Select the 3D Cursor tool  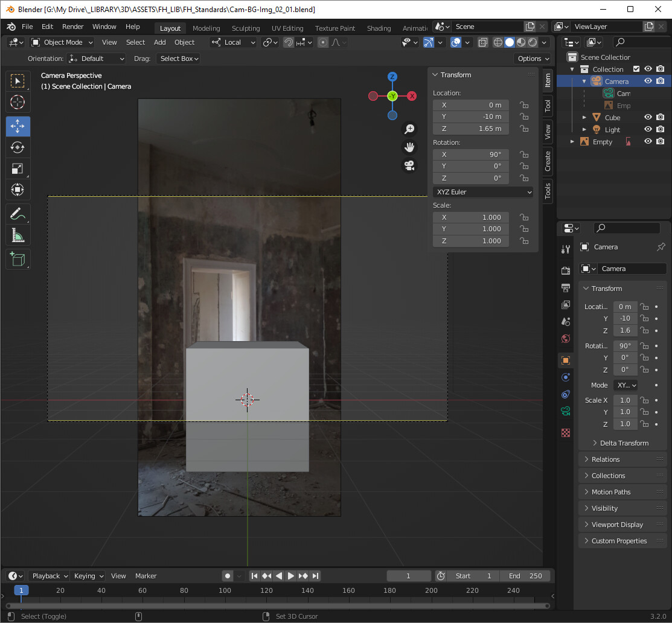pos(18,103)
